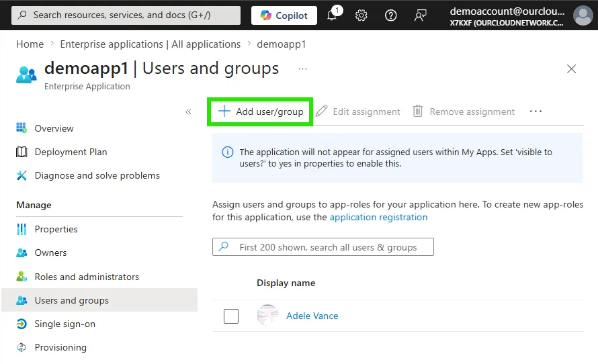The image size is (598, 364).
Task: Click the demoapp1 breadcrumb
Action: [x=281, y=44]
